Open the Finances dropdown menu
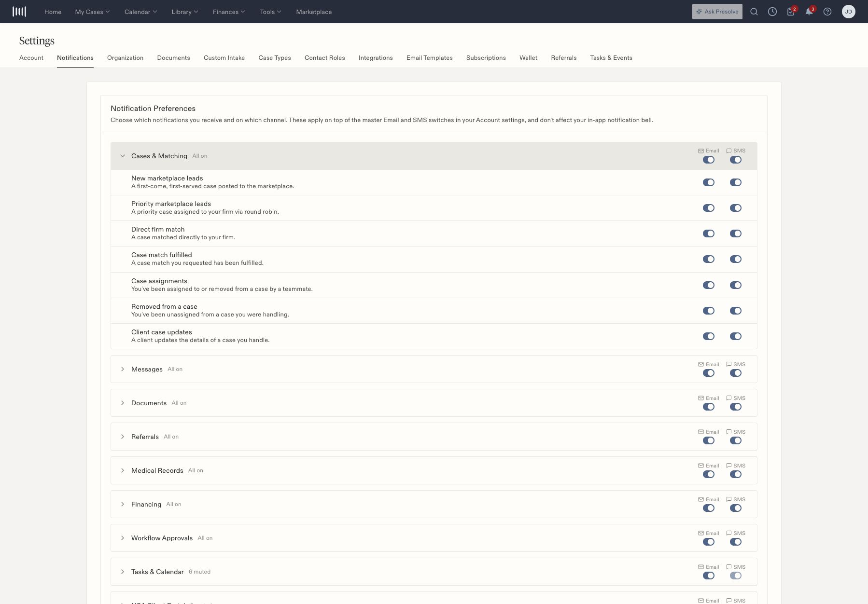This screenshot has width=868, height=604. (x=229, y=12)
